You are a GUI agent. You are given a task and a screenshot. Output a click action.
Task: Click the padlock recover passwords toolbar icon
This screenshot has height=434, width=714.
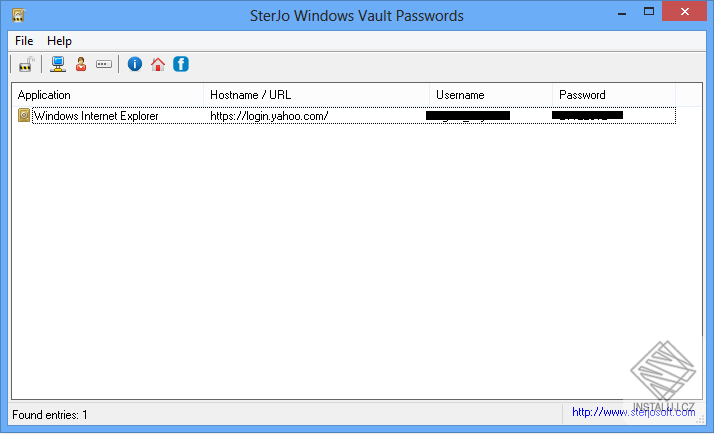coord(27,65)
